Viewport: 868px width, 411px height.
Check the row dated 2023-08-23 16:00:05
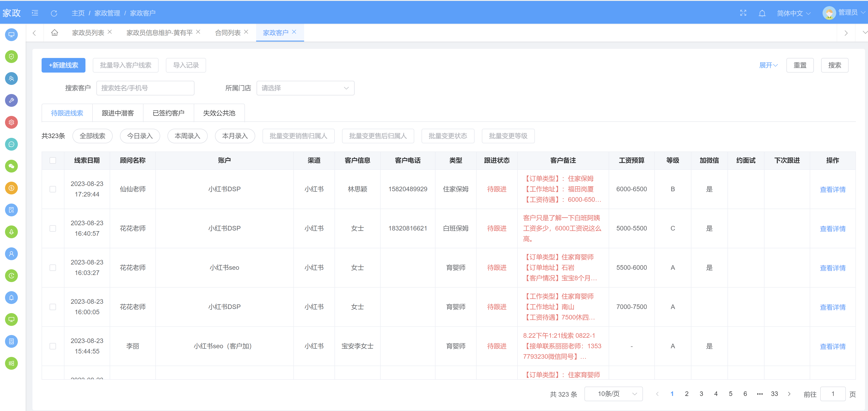[x=53, y=307]
